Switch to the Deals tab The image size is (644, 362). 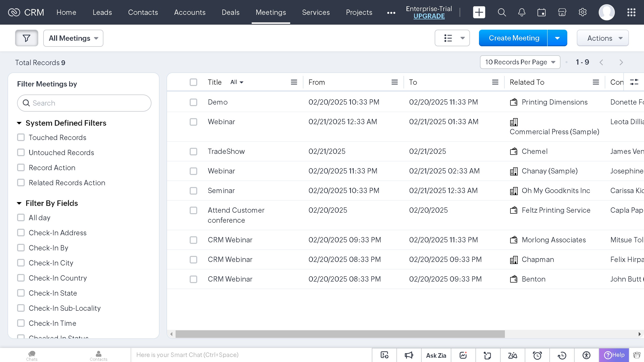(230, 12)
